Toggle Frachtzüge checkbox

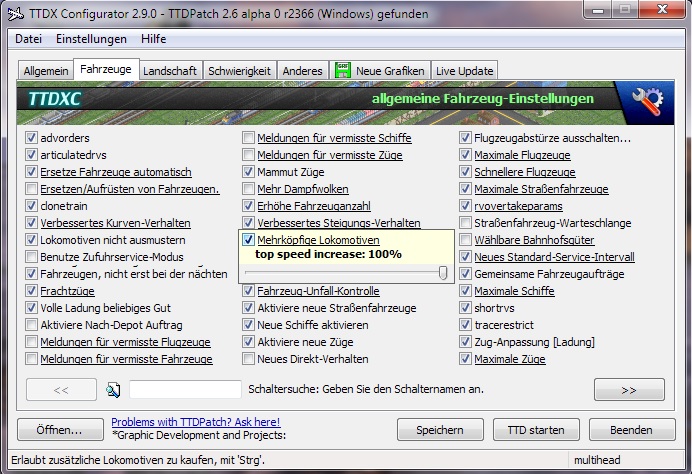click(x=31, y=291)
